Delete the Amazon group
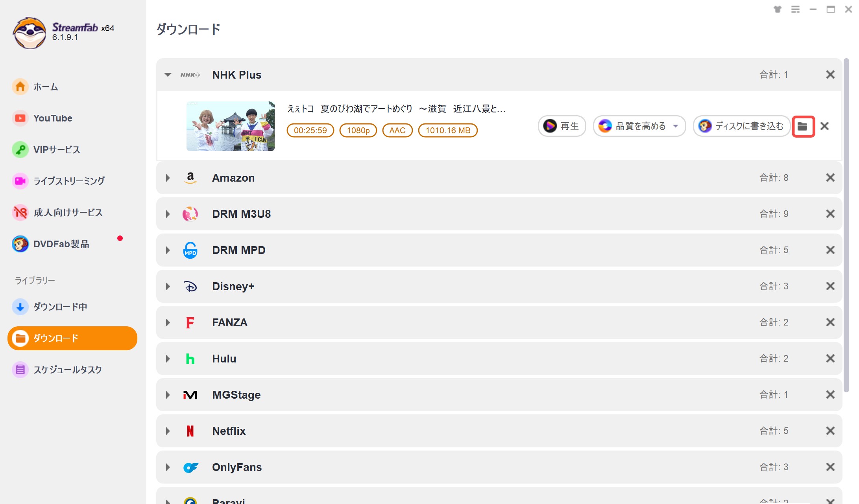The image size is (859, 504). pyautogui.click(x=830, y=178)
